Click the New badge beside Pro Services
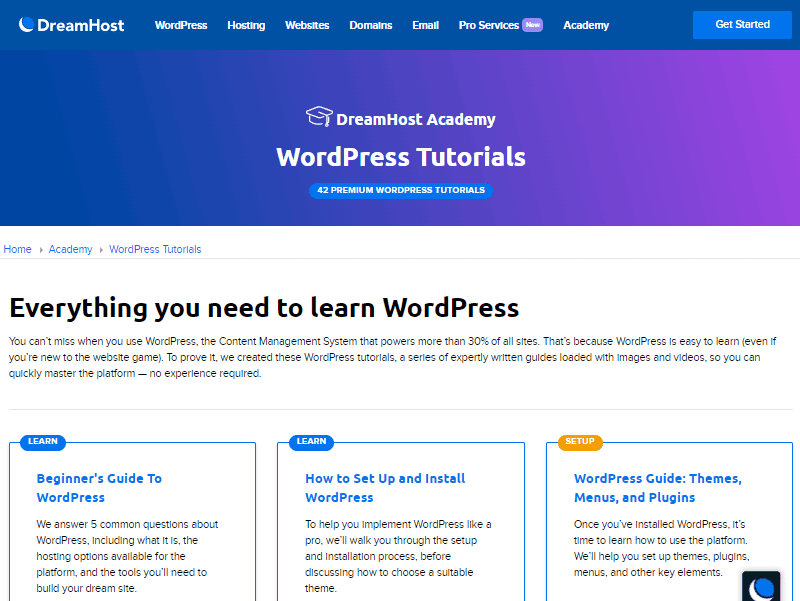This screenshot has height=601, width=800. [532, 25]
